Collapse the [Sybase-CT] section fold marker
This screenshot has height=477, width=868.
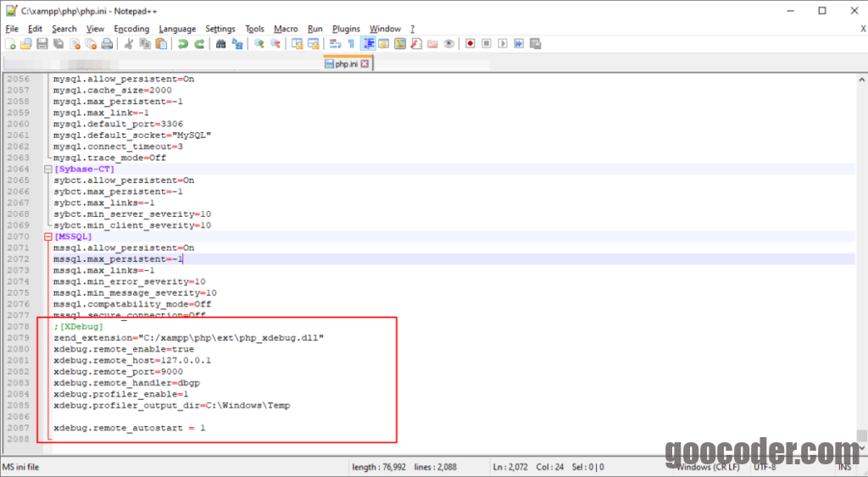point(47,169)
